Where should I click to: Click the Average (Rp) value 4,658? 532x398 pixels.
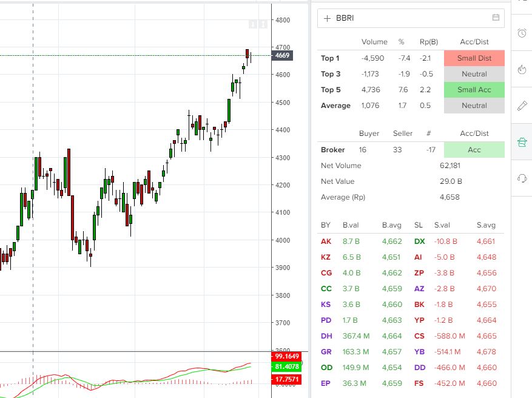coord(450,197)
